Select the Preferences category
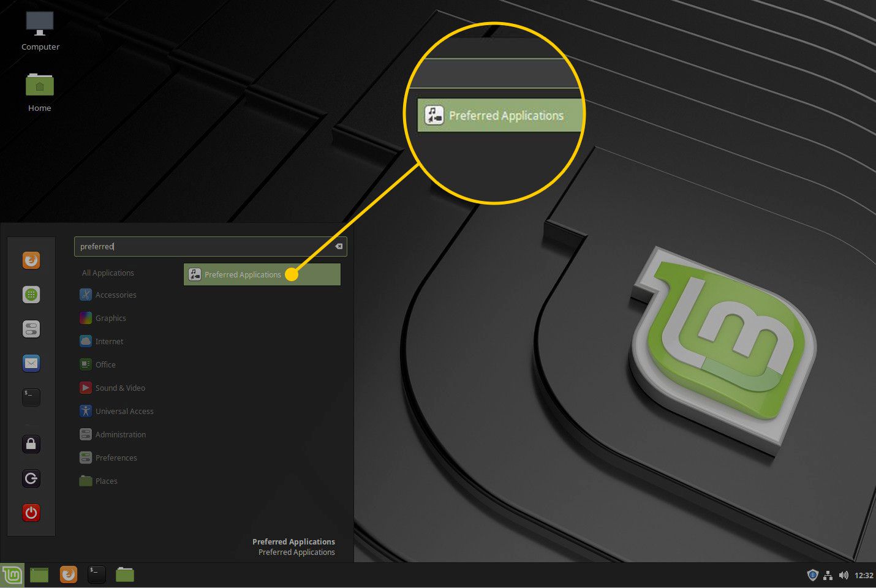Image resolution: width=876 pixels, height=588 pixels. [x=108, y=458]
